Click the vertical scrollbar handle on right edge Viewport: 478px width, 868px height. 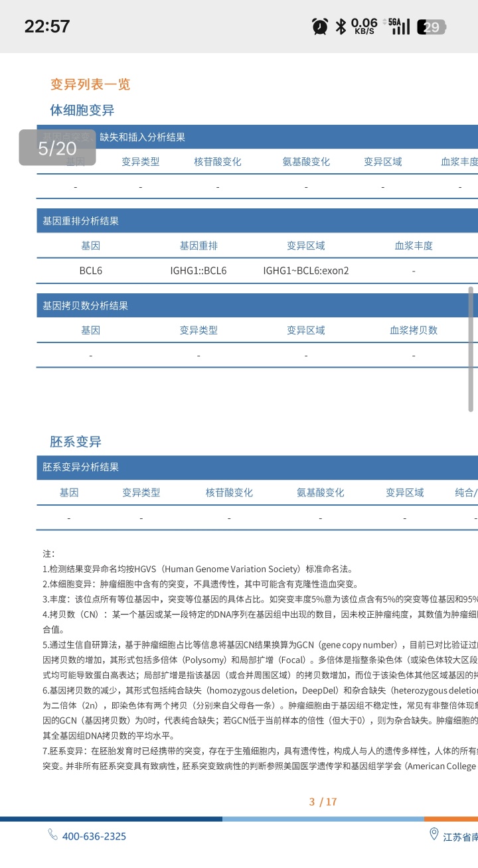pyautogui.click(x=471, y=350)
